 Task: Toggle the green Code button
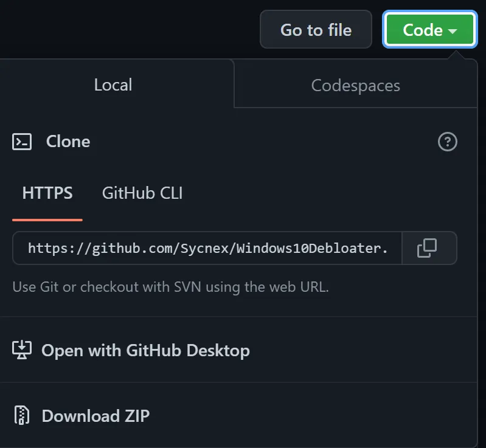coord(429,29)
